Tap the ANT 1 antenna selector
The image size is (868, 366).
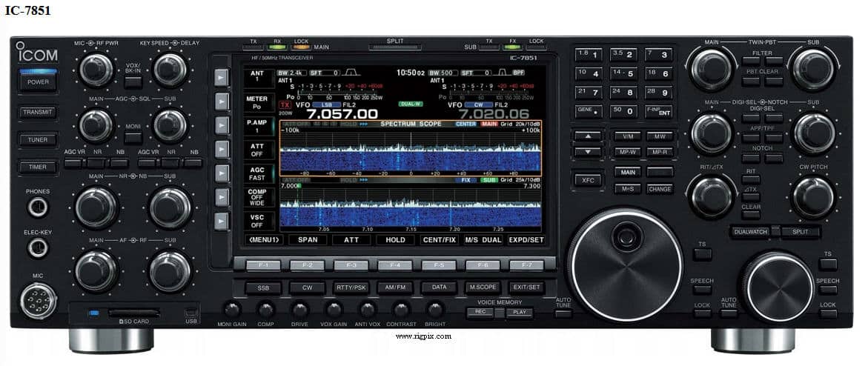257,77
